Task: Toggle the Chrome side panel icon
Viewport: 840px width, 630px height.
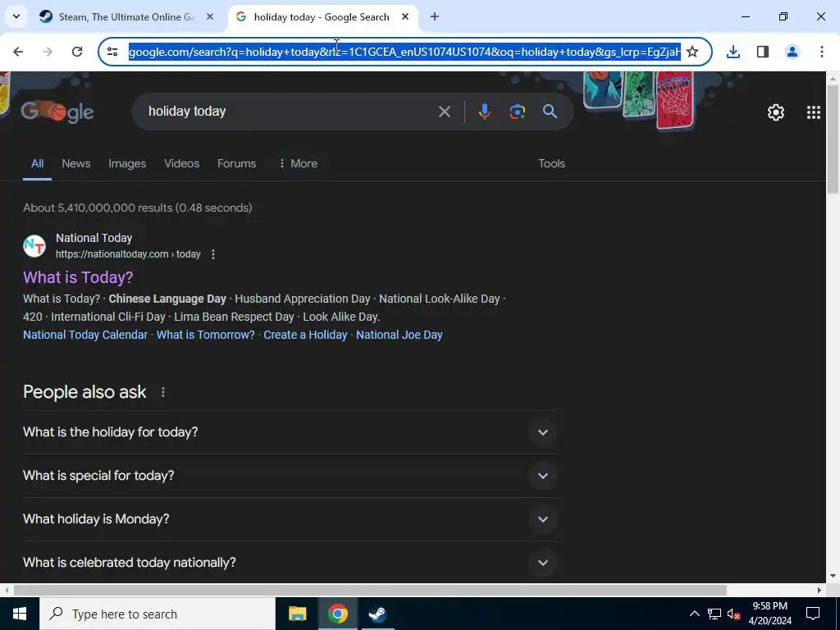Action: pyautogui.click(x=763, y=52)
